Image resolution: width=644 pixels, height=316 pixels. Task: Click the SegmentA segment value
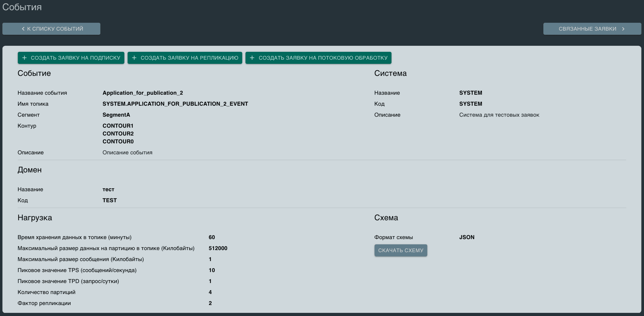116,115
